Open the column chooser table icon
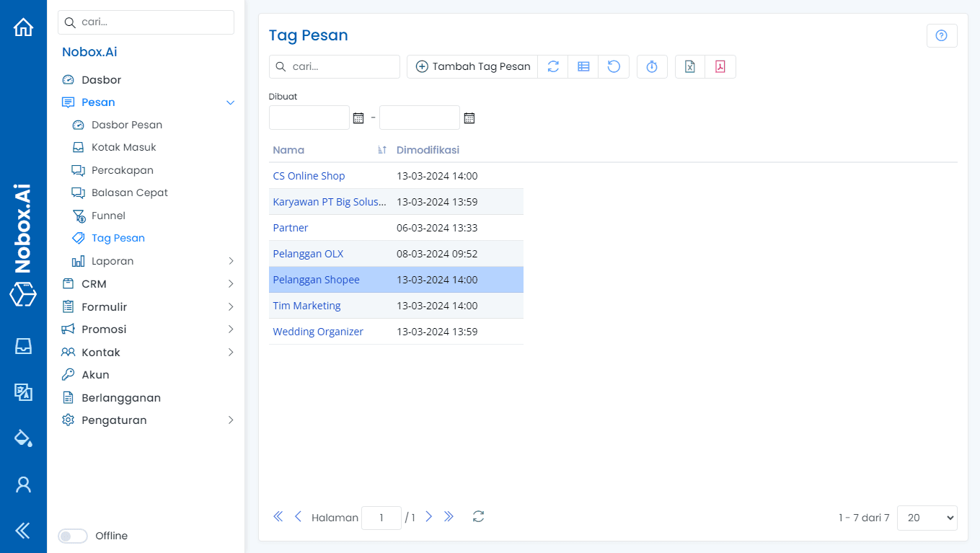Image resolution: width=980 pixels, height=553 pixels. point(583,67)
